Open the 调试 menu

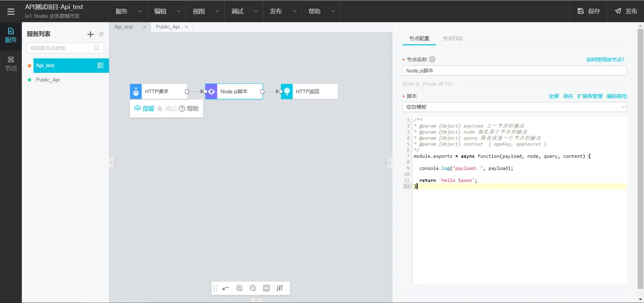[237, 11]
